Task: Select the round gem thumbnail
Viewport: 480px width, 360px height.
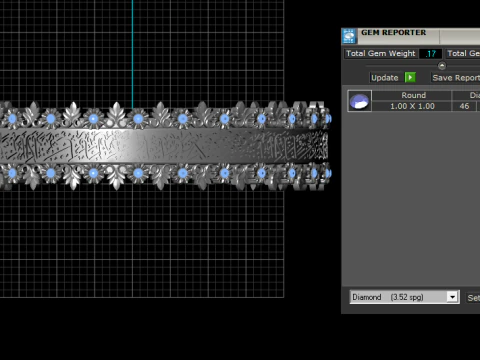Action: pyautogui.click(x=359, y=101)
